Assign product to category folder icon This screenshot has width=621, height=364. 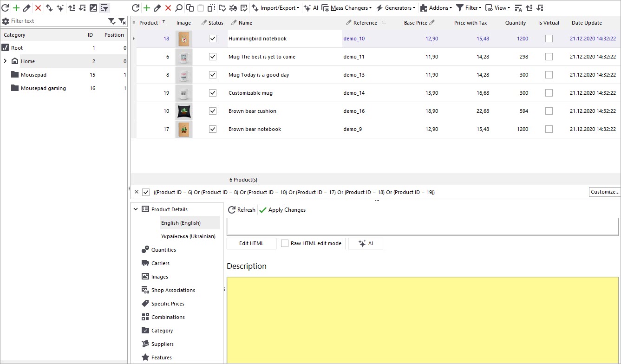(x=222, y=8)
